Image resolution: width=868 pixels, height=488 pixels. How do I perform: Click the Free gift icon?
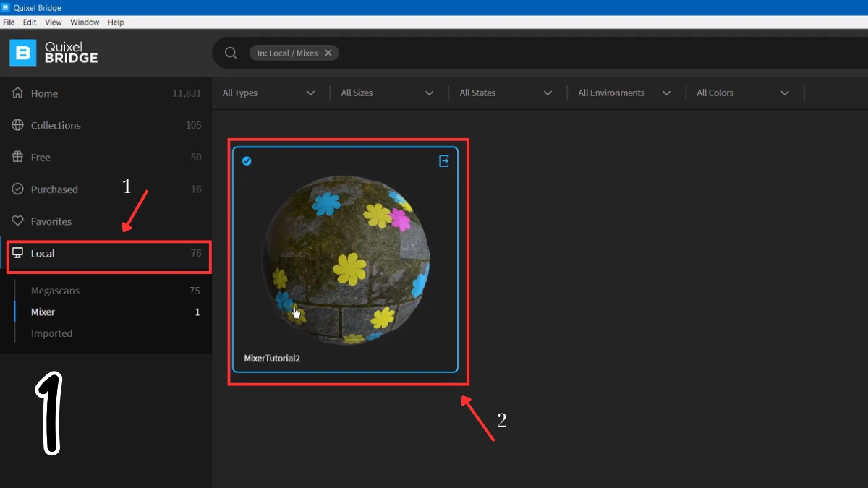point(18,157)
